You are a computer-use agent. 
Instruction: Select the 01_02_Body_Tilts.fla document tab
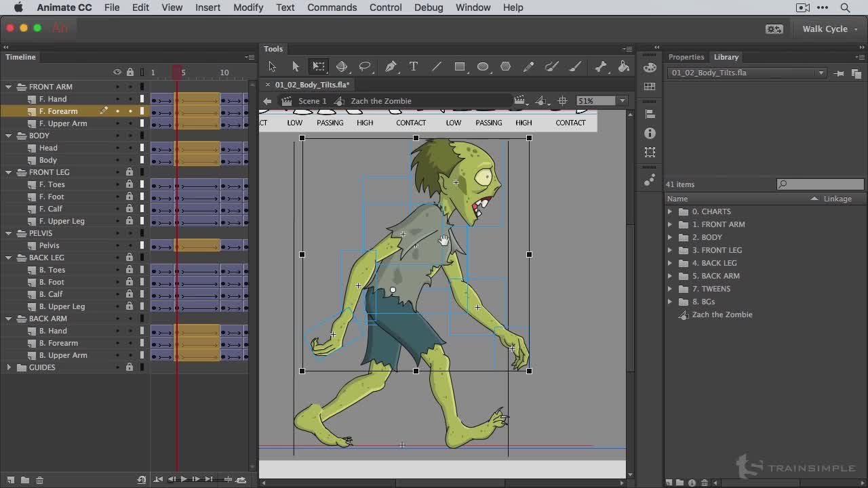[312, 85]
